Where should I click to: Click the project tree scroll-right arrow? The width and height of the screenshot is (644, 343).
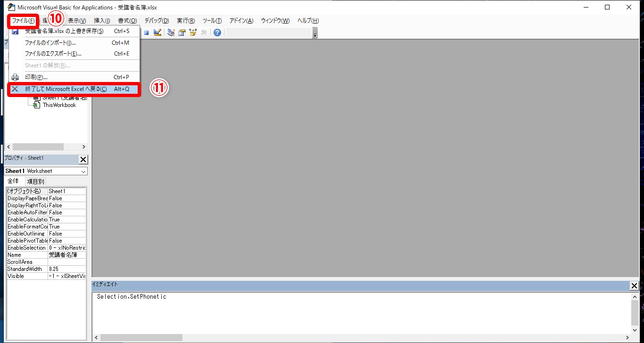pos(84,147)
